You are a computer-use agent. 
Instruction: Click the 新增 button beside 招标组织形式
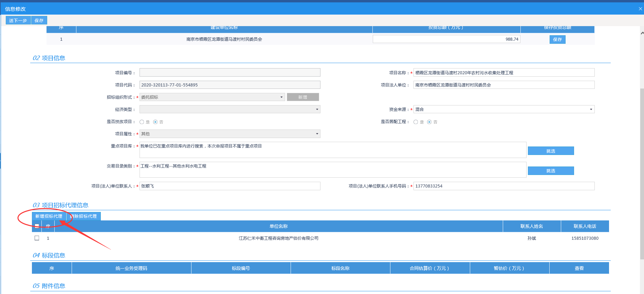pyautogui.click(x=302, y=97)
